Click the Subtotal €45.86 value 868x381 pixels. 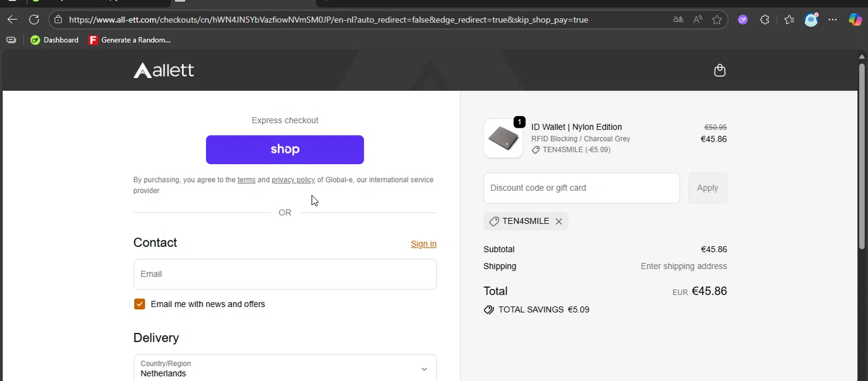(x=713, y=250)
